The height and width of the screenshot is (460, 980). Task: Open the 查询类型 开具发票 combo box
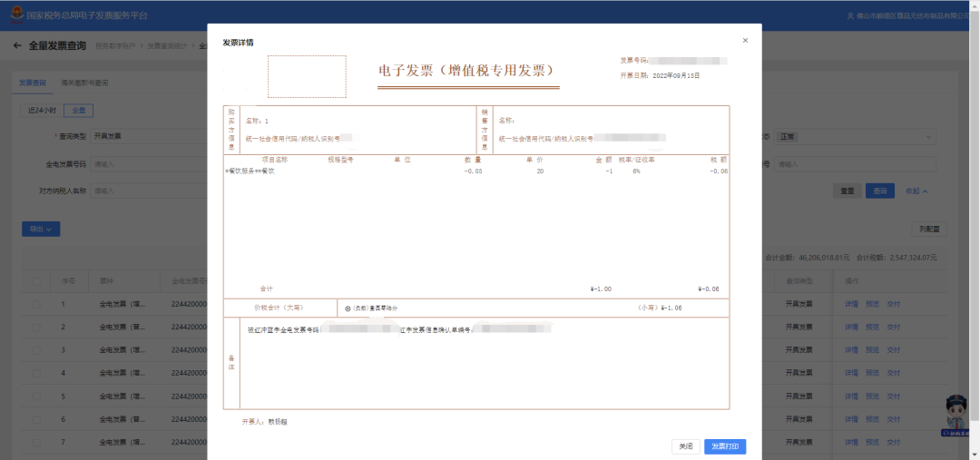point(149,136)
